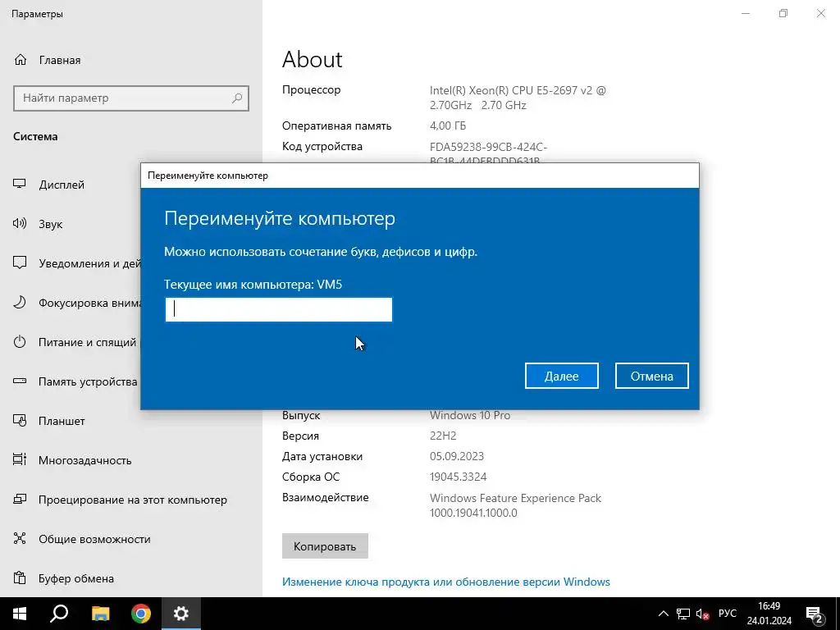Open Общие возможности settings
Viewport: 840px width, 630px height.
(94, 540)
